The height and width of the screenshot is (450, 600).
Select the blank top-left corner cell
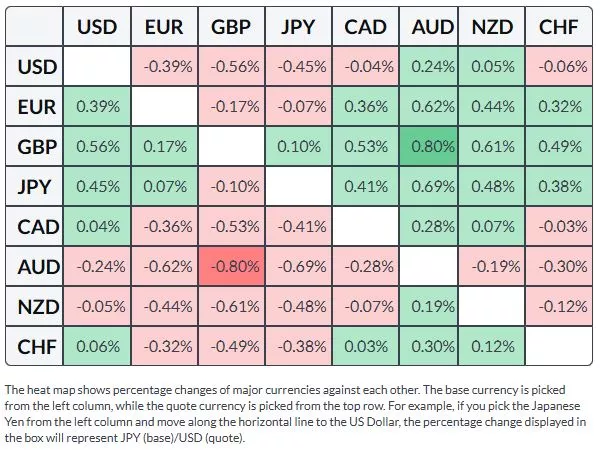pyautogui.click(x=35, y=29)
